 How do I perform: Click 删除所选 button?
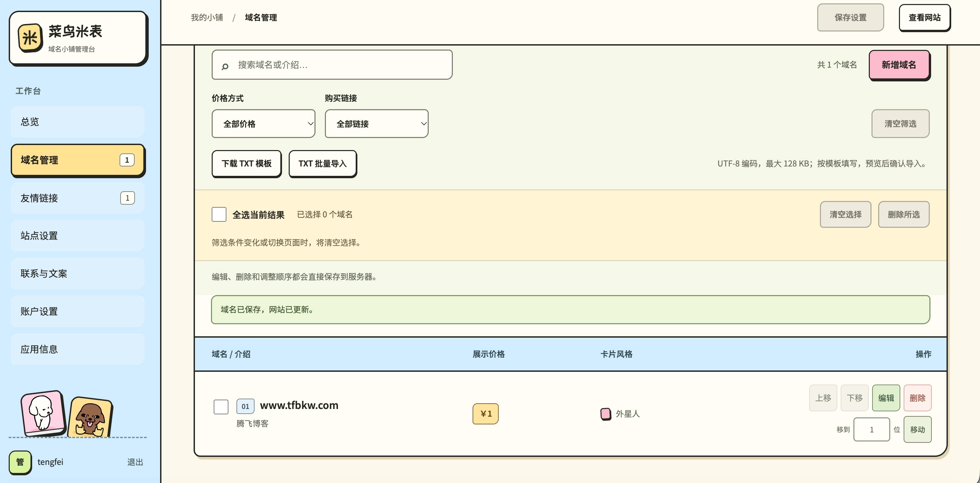[904, 214]
